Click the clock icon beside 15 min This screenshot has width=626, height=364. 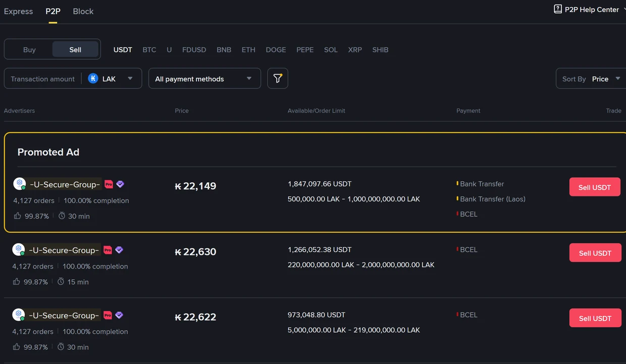point(61,281)
